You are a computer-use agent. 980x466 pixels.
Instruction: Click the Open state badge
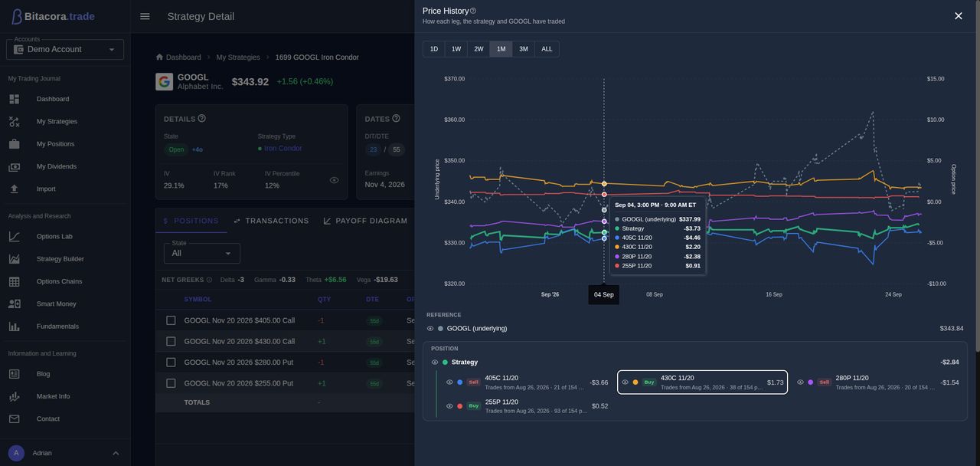coord(176,149)
